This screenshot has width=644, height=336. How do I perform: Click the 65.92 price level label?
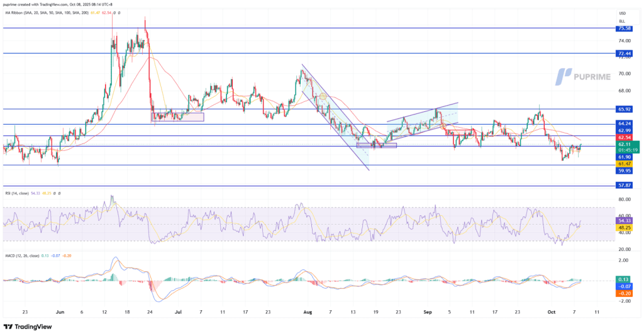[625, 109]
